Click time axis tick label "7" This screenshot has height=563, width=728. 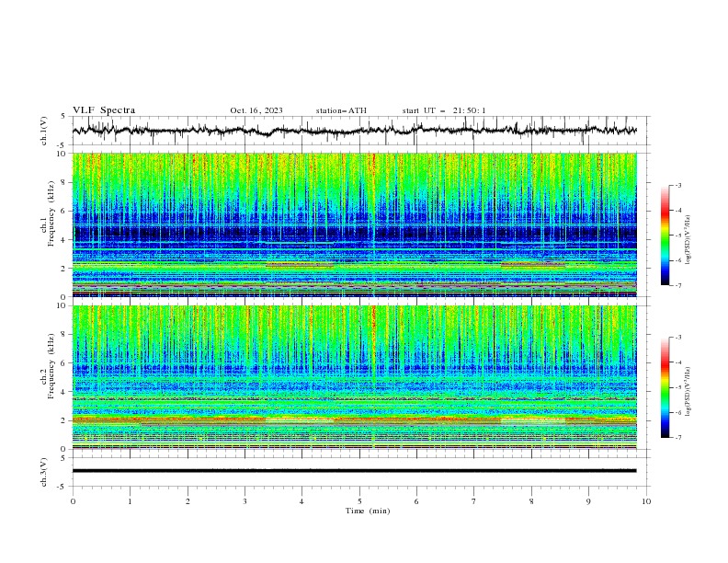coord(474,501)
